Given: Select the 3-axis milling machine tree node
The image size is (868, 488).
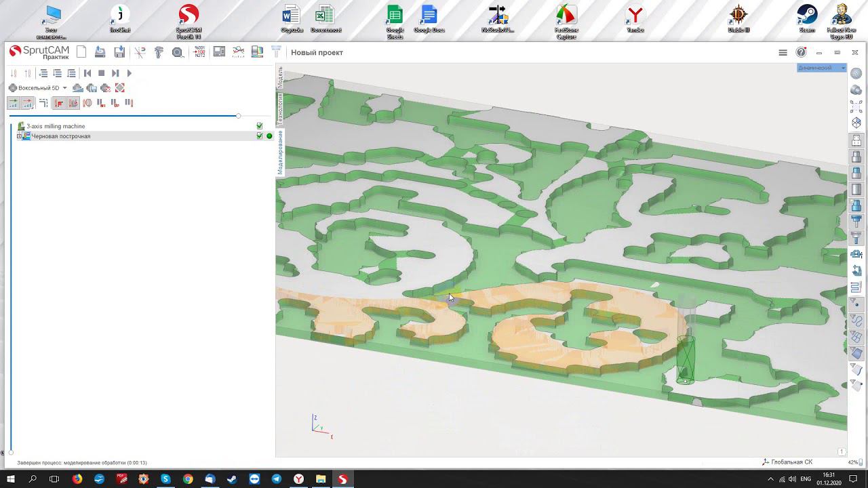Looking at the screenshot, I should click(56, 126).
